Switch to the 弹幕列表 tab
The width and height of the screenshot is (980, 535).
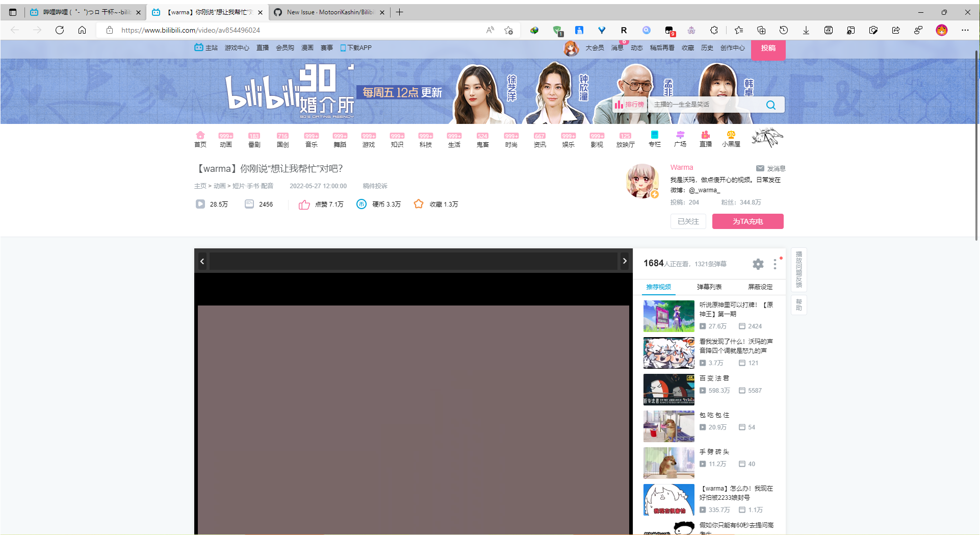(x=709, y=287)
